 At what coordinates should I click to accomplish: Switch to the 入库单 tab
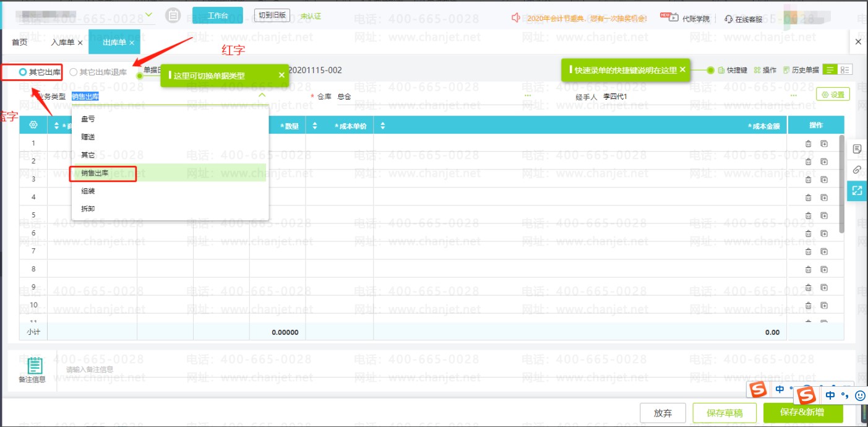point(62,42)
